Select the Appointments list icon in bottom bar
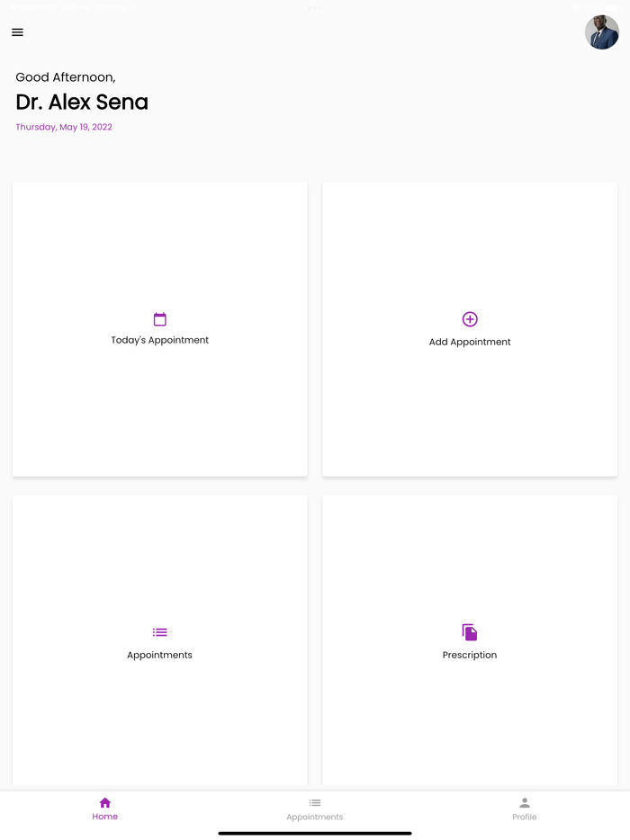The width and height of the screenshot is (630, 840). point(315,802)
